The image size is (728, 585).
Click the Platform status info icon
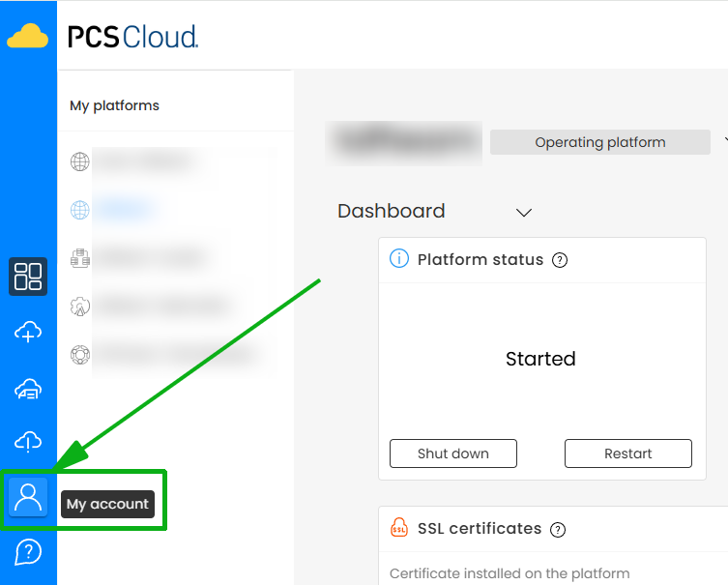[x=399, y=258]
